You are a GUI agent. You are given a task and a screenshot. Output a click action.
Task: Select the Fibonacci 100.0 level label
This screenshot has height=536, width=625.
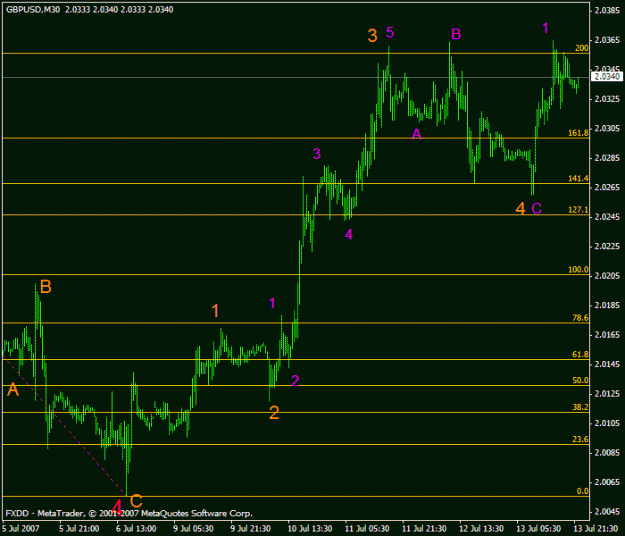[578, 270]
